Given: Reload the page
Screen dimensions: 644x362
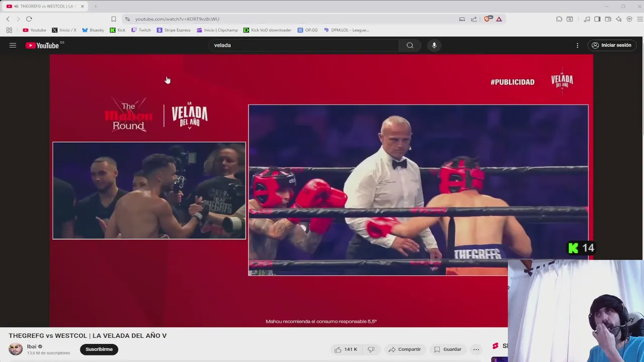Looking at the screenshot, I should click(29, 19).
